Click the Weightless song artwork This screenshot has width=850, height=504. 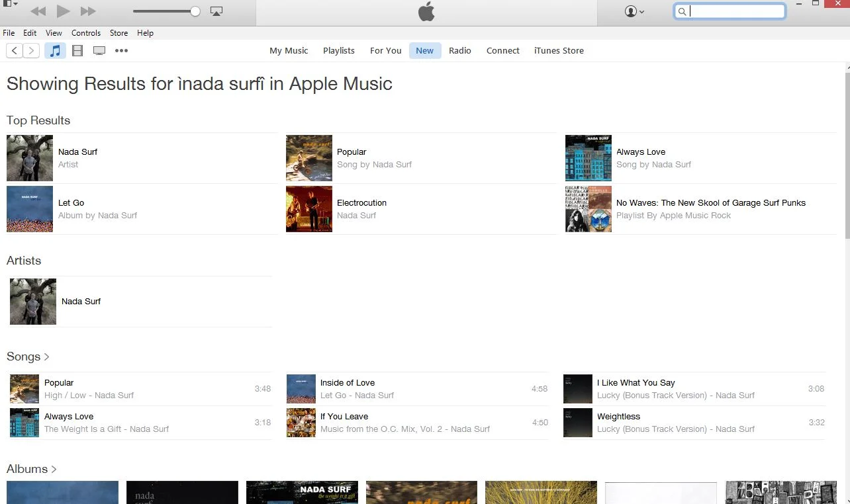[x=577, y=423]
